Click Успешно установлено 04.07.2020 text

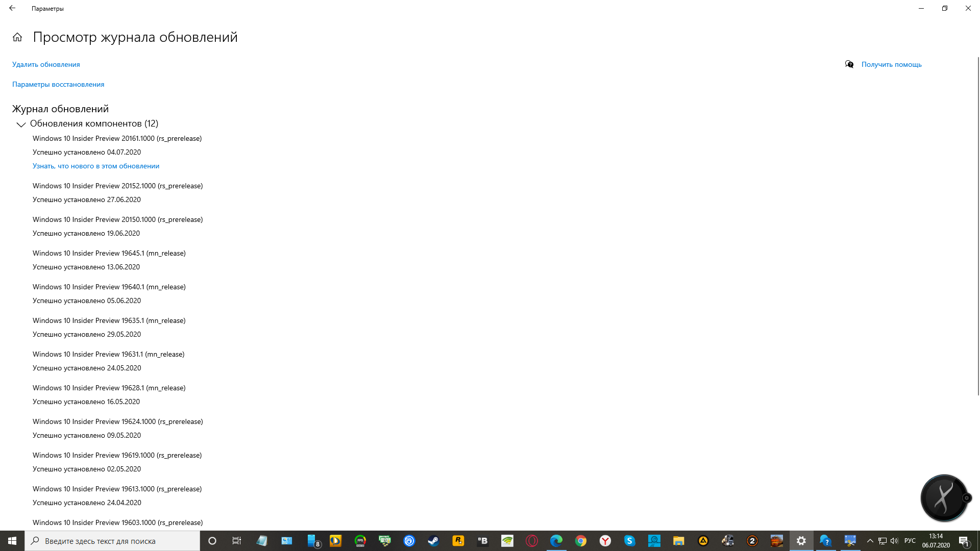(x=87, y=152)
